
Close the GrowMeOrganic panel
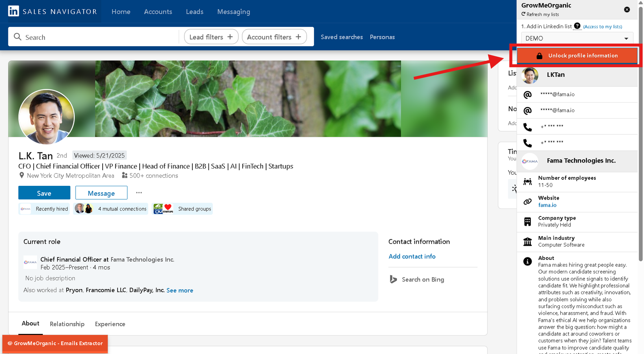[627, 9]
